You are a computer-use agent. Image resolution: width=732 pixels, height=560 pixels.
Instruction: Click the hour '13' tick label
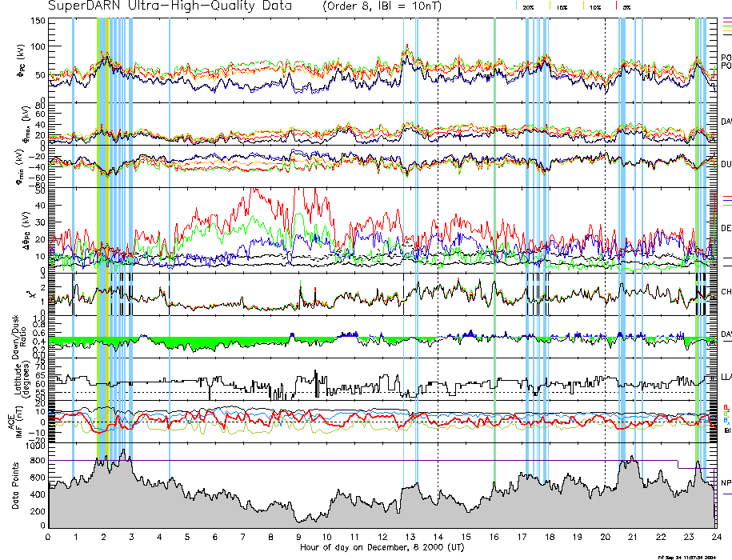(x=410, y=537)
